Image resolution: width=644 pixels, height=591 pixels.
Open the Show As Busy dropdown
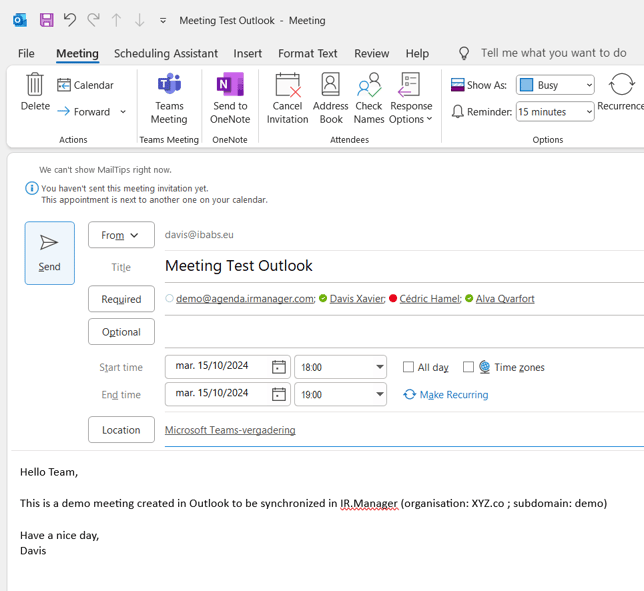coord(555,85)
